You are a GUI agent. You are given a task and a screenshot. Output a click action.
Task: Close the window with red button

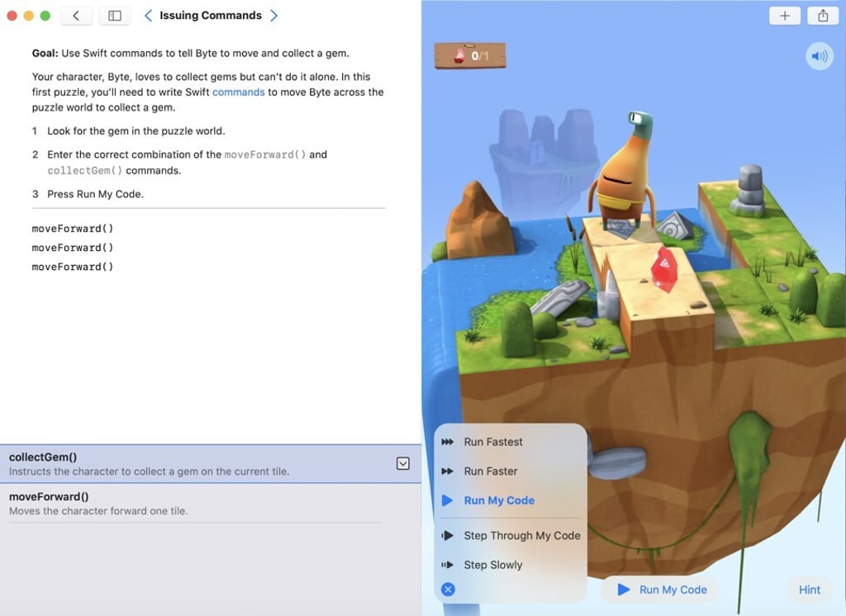[x=12, y=16]
